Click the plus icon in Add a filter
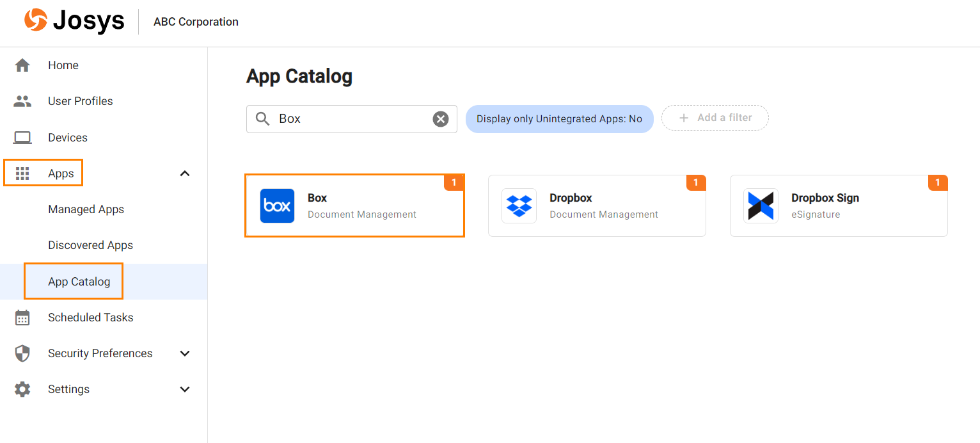The image size is (980, 443). 684,118
